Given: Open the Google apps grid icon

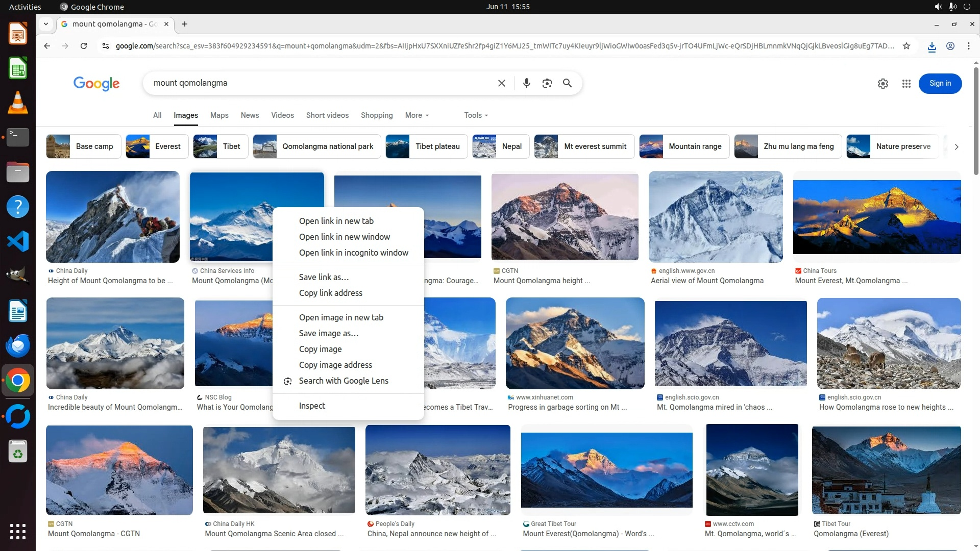Looking at the screenshot, I should 906,84.
